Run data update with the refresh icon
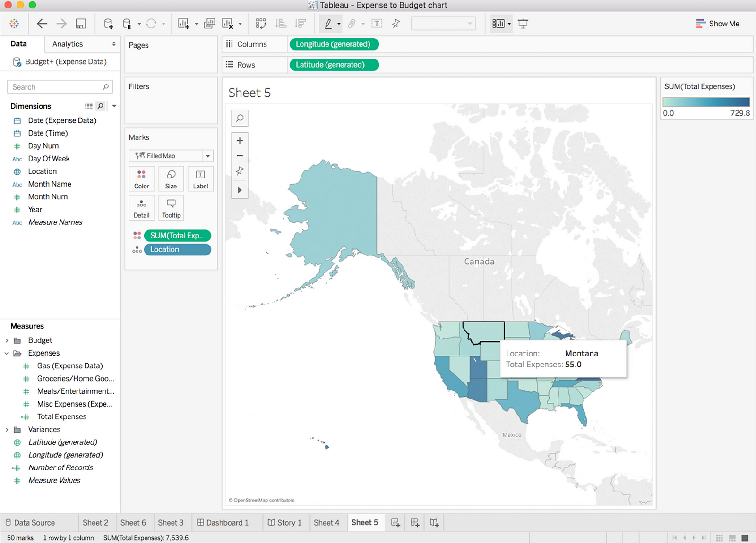Screen dimensions: 756x543 [151, 24]
